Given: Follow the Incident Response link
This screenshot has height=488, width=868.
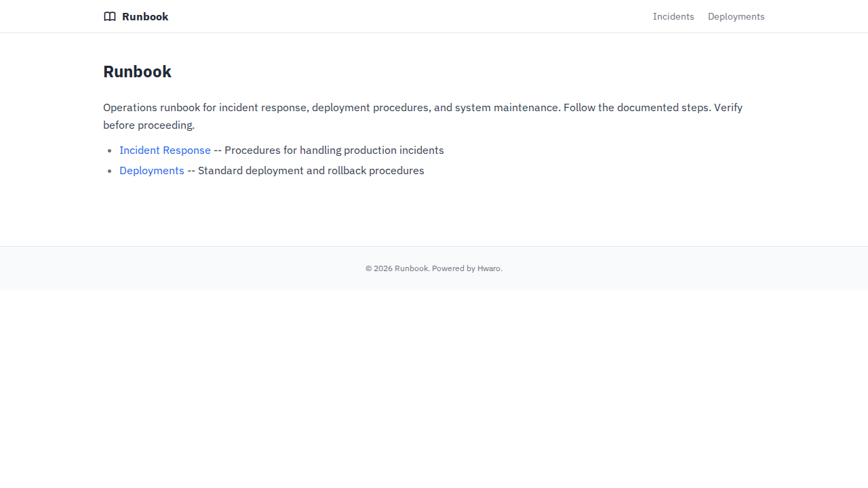Looking at the screenshot, I should click(165, 150).
